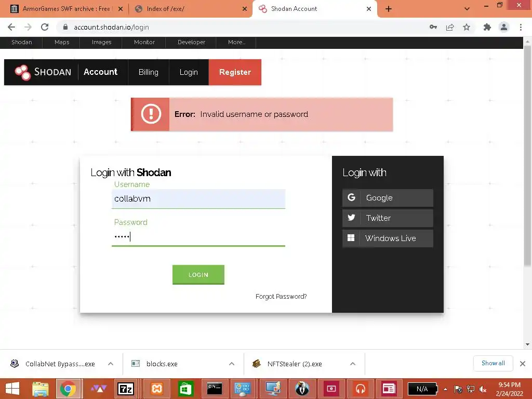This screenshot has width=532, height=399.
Task: Open the blocks.exe download
Action: (162, 364)
